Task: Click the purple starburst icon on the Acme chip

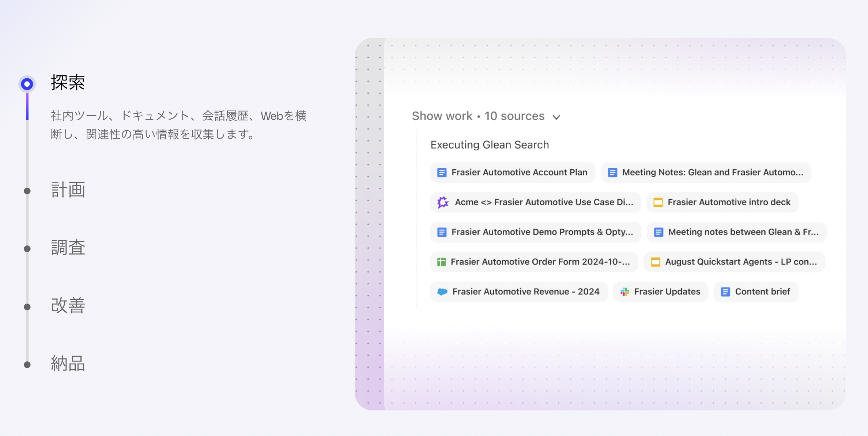Action: coord(442,202)
